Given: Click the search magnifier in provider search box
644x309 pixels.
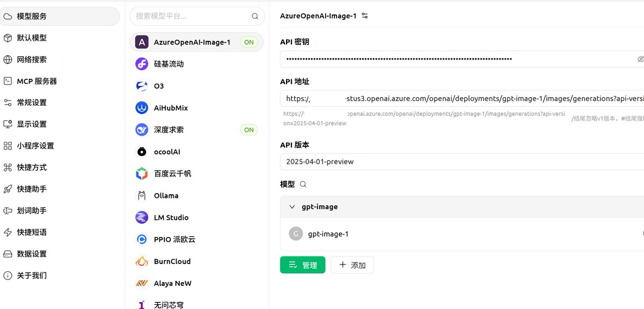Looking at the screenshot, I should coord(255,16).
